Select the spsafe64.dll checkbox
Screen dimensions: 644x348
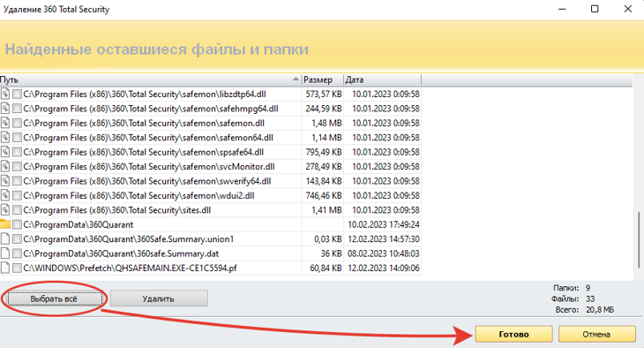(17, 152)
